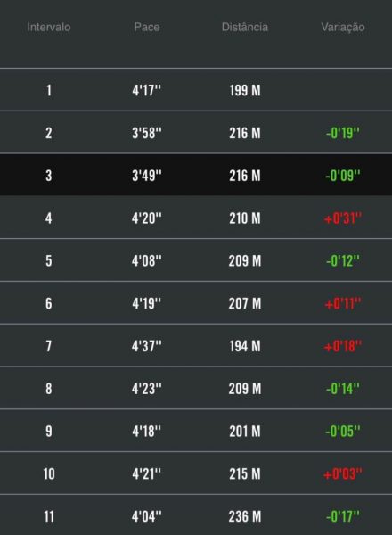Select the 199 M distance value
Viewport: 392px width, 535px height.
click(245, 90)
